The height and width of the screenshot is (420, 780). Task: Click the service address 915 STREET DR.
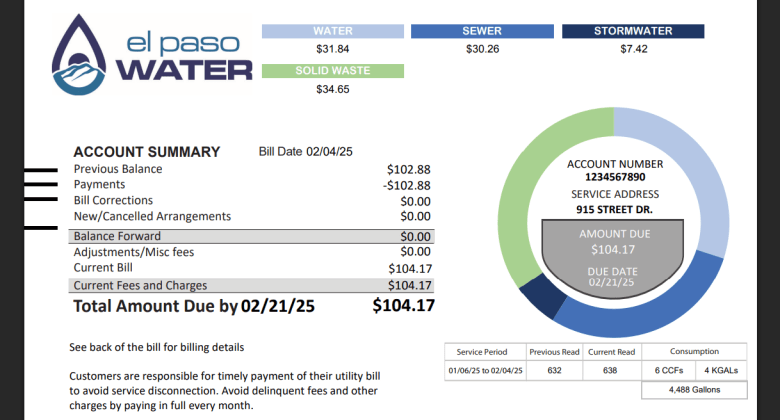[x=615, y=208]
